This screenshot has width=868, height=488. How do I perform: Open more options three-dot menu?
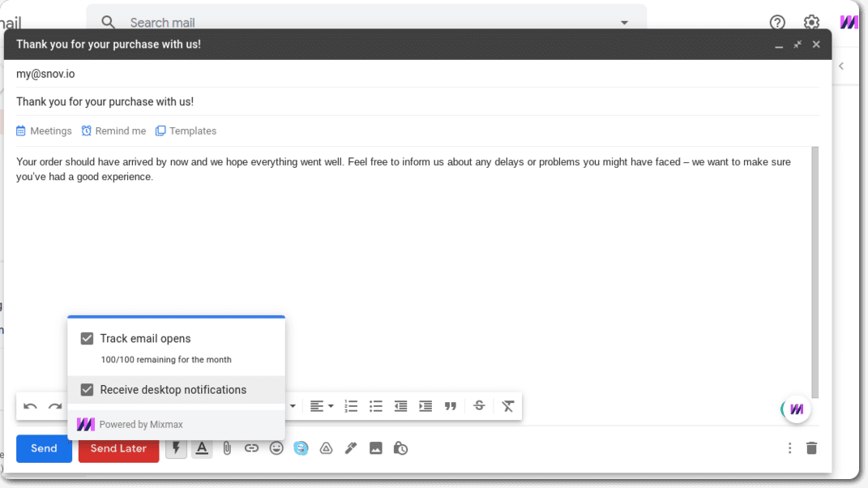pyautogui.click(x=789, y=448)
